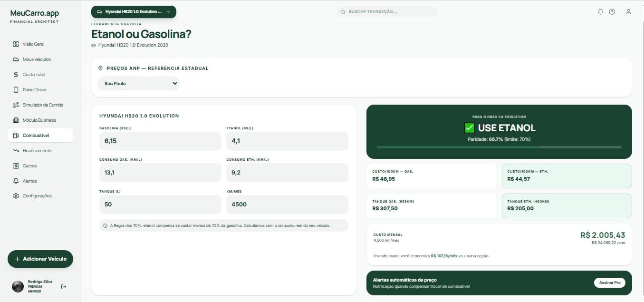Click the Gasolina price field 6,15
This screenshot has width=644, height=302.
[x=160, y=141]
